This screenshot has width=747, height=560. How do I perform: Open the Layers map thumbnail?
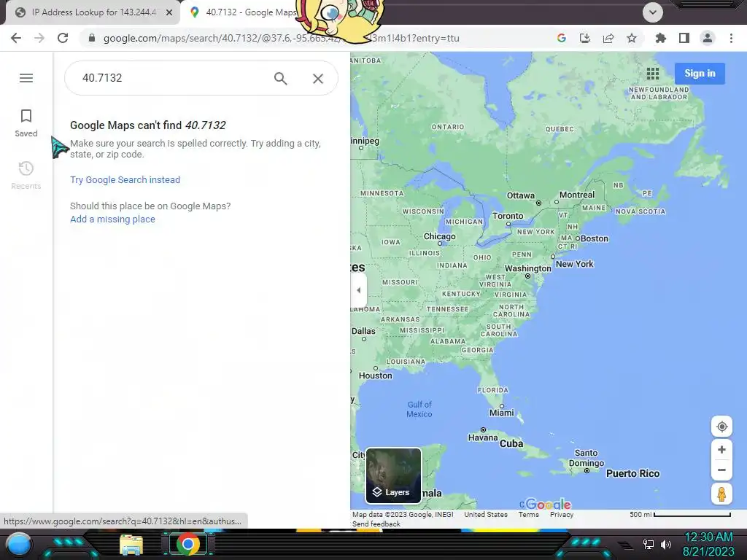point(393,475)
